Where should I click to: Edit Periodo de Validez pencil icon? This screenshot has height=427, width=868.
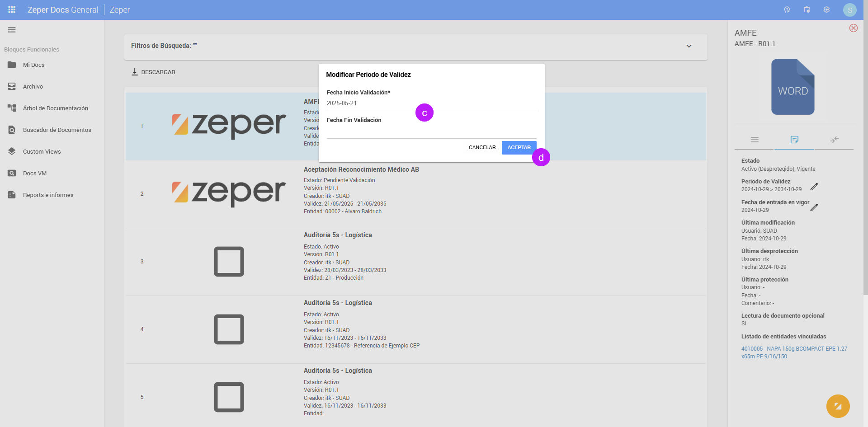click(814, 187)
